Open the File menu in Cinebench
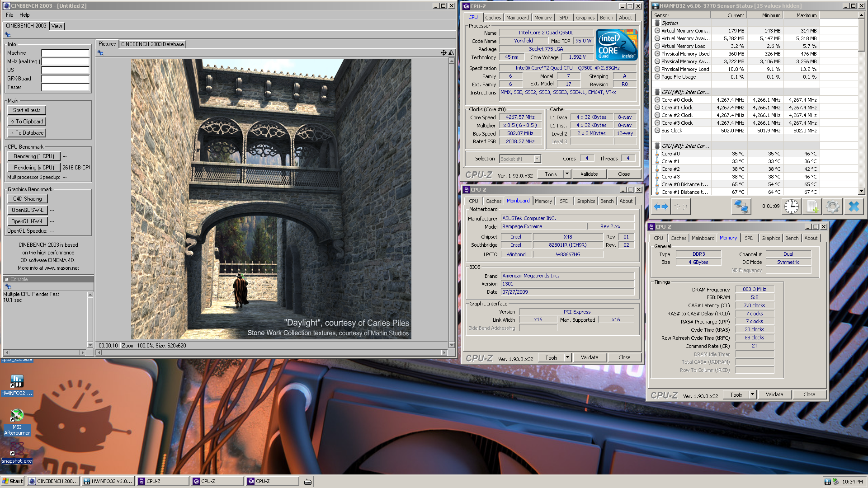Screen dimensions: 868x488 click(x=9, y=15)
